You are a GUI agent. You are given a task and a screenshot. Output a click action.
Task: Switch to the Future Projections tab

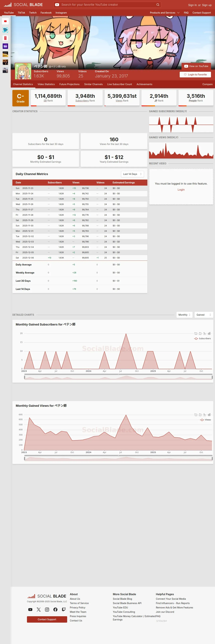[69, 84]
